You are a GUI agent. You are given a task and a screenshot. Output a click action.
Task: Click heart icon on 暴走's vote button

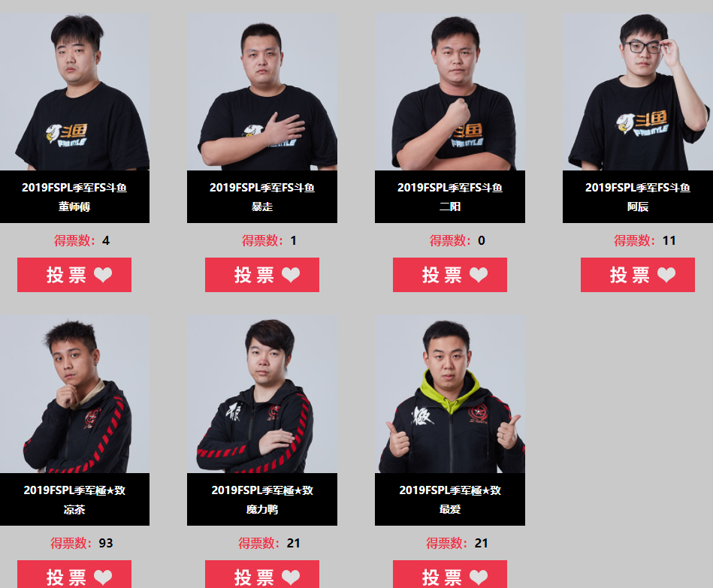click(x=291, y=274)
